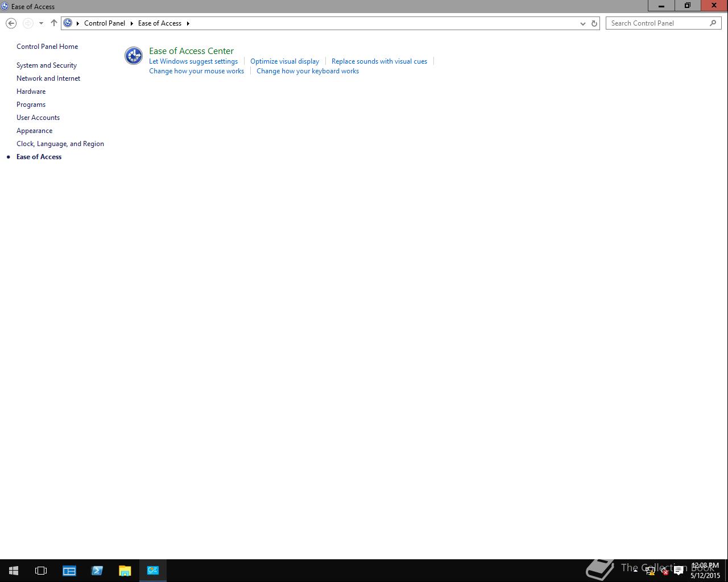Click the search magnifier icon
The width and height of the screenshot is (728, 582).
(x=713, y=23)
